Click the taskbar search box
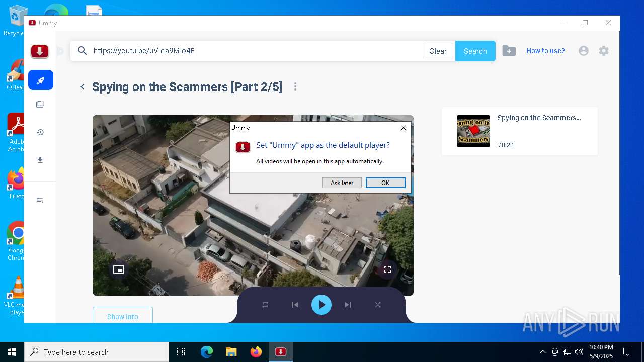 click(x=97, y=352)
